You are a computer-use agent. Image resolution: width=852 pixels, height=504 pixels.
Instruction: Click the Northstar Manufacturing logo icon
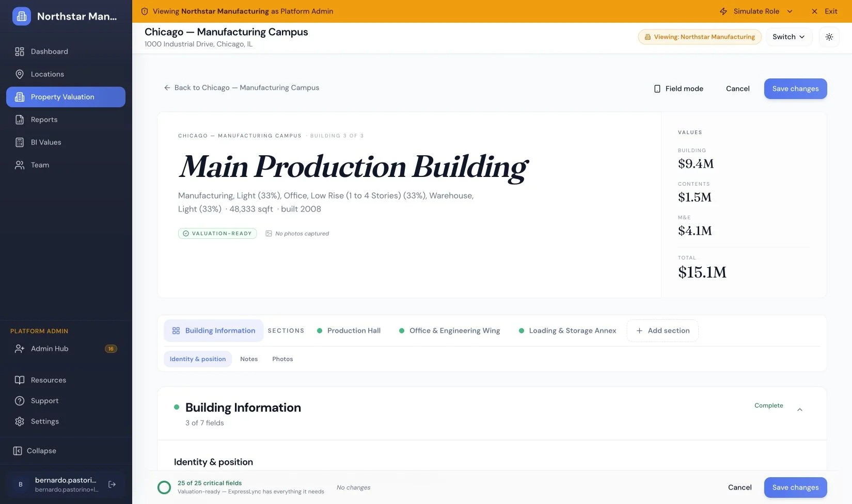pyautogui.click(x=21, y=17)
